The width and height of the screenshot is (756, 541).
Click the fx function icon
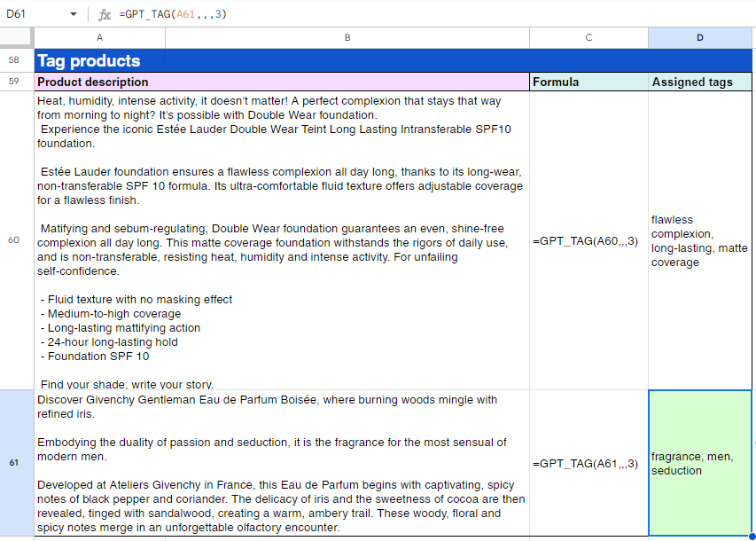(x=105, y=14)
